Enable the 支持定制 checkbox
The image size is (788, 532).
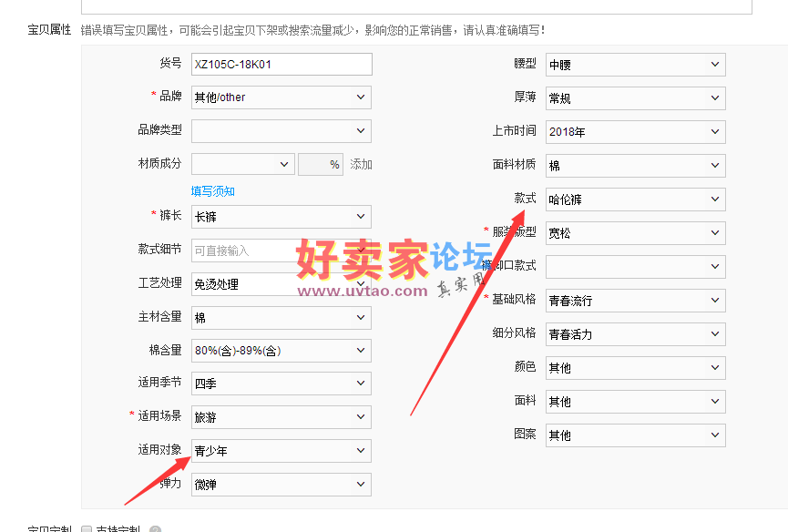(x=87, y=530)
